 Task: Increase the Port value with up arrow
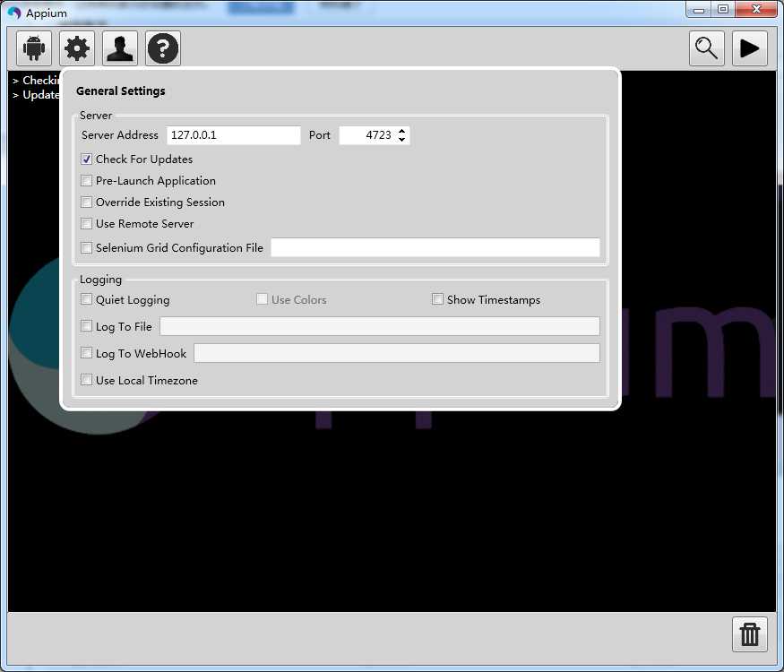[402, 131]
